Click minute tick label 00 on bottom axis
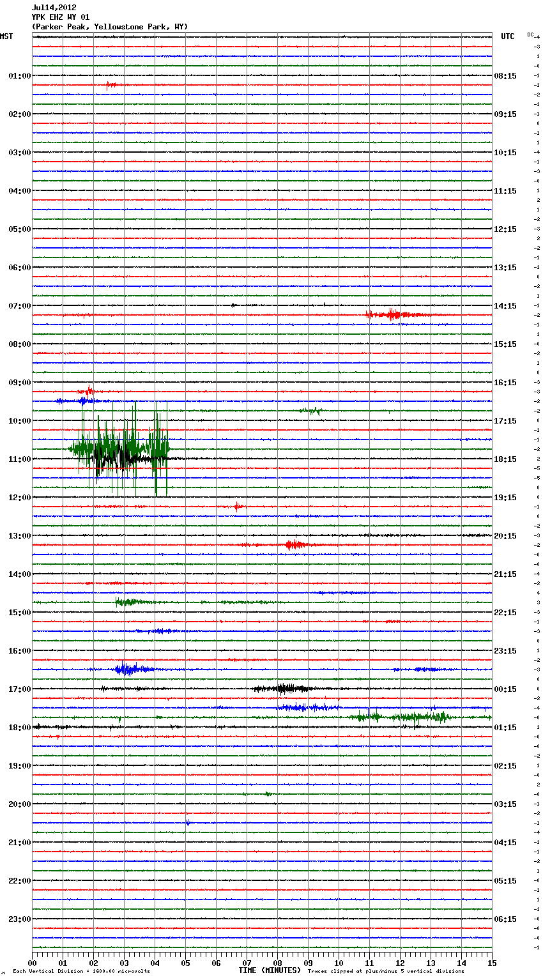Viewport: 543px width, 980px height. [33, 963]
